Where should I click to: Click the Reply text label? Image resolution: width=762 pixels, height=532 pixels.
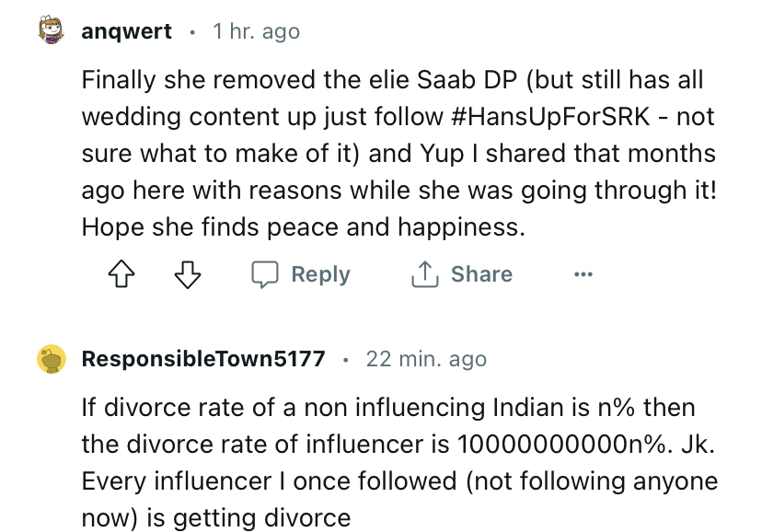click(320, 275)
